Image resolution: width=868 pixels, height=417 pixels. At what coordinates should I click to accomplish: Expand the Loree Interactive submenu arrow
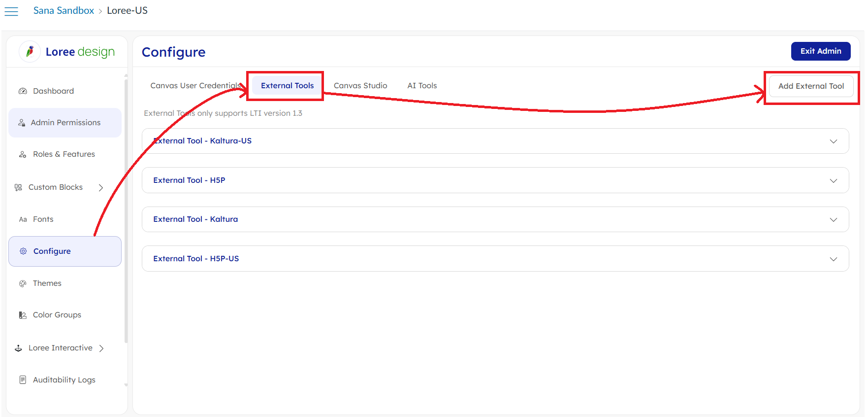(x=101, y=348)
